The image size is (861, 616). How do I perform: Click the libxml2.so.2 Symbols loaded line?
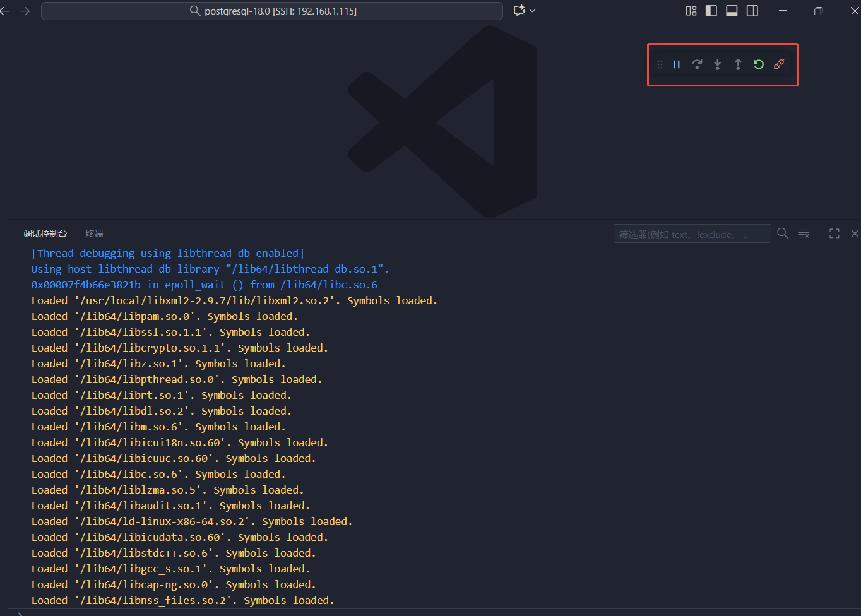234,300
